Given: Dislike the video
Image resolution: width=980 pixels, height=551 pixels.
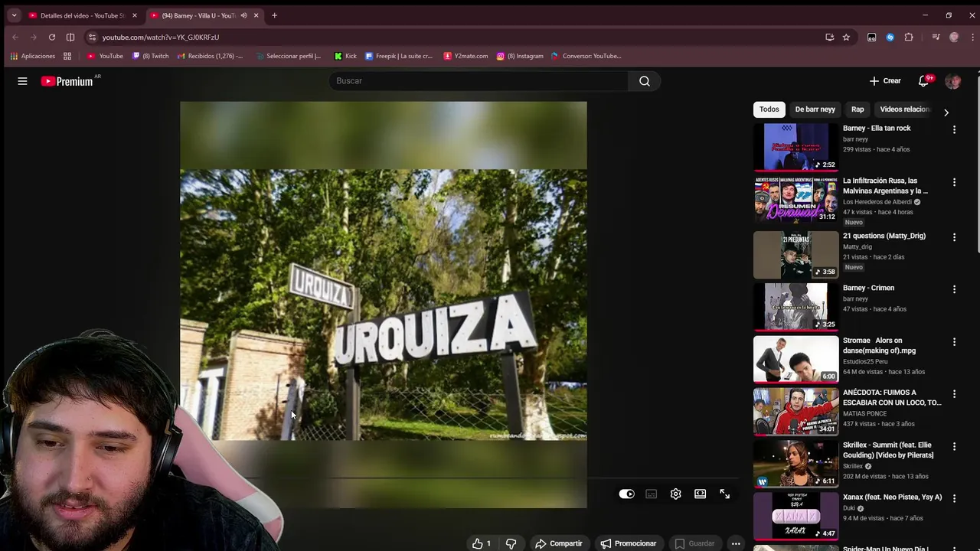Looking at the screenshot, I should (511, 543).
